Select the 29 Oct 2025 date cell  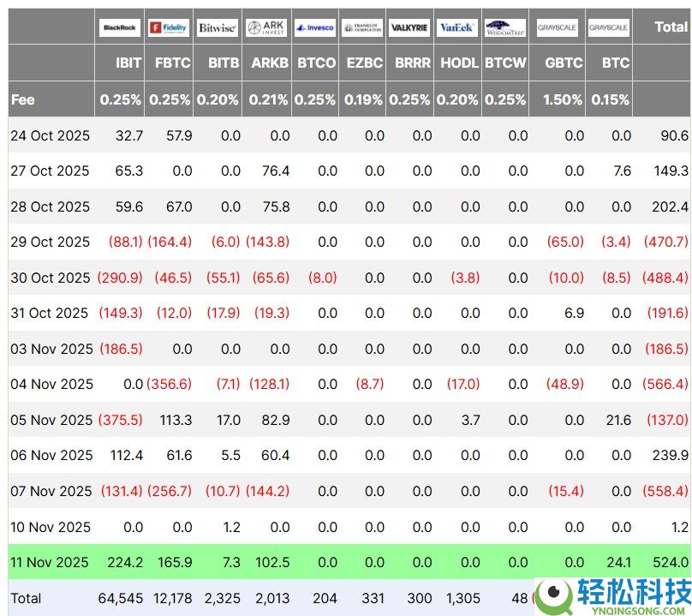[51, 242]
